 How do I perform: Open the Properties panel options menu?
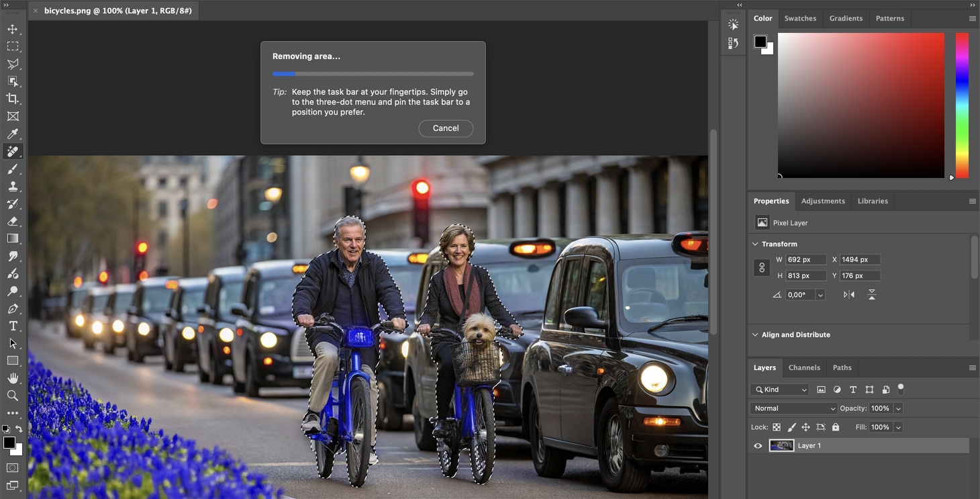(x=972, y=201)
